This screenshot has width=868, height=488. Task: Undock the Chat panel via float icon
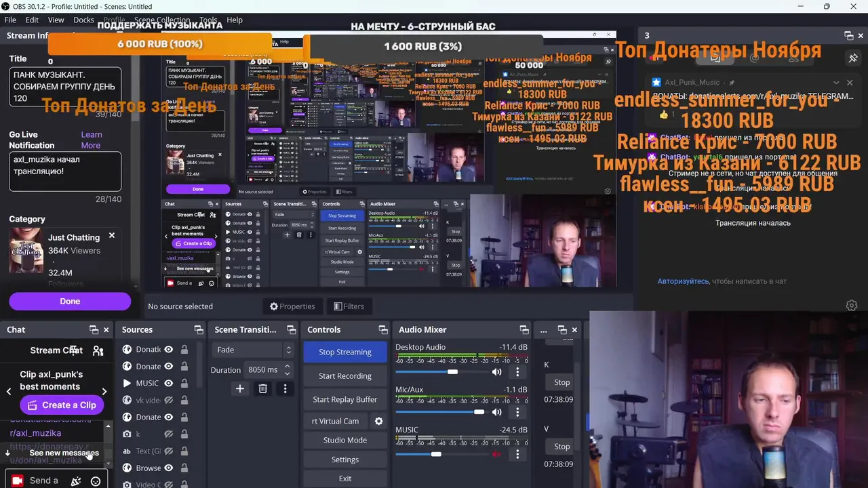click(94, 330)
